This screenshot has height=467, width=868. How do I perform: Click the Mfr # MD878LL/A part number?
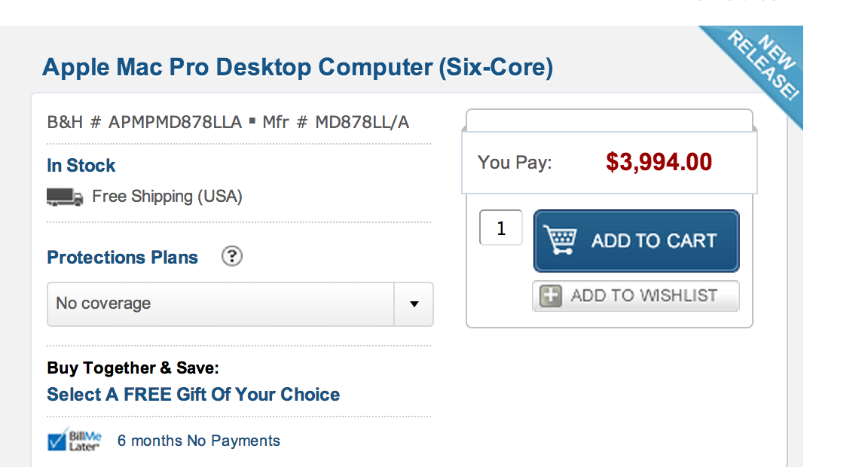(x=335, y=122)
